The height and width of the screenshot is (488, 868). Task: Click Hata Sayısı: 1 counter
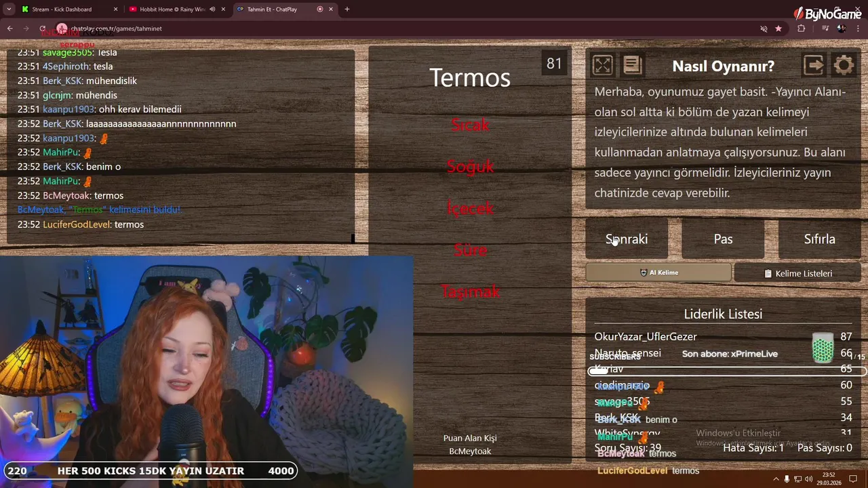[753, 448]
